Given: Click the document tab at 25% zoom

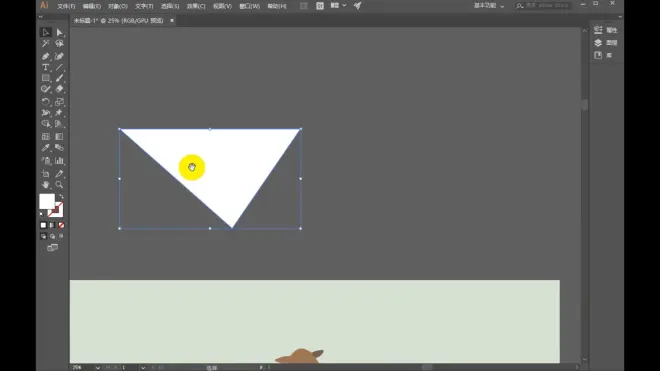Looking at the screenshot, I should (118, 21).
